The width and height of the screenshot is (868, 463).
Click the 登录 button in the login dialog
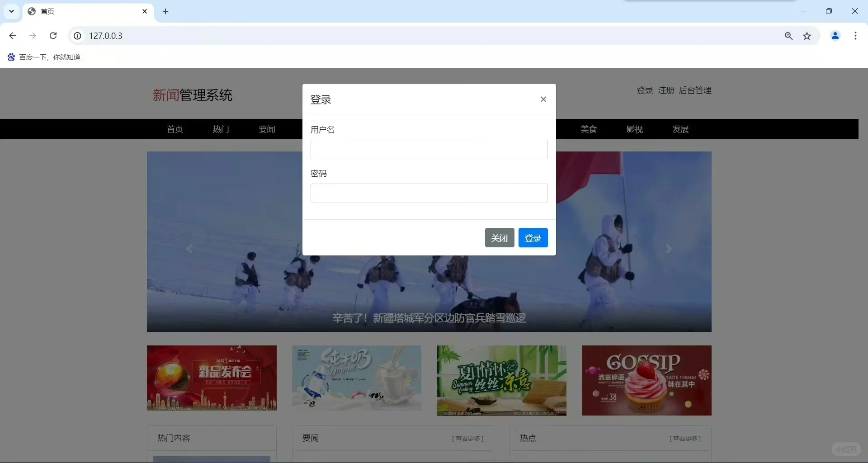(x=533, y=237)
